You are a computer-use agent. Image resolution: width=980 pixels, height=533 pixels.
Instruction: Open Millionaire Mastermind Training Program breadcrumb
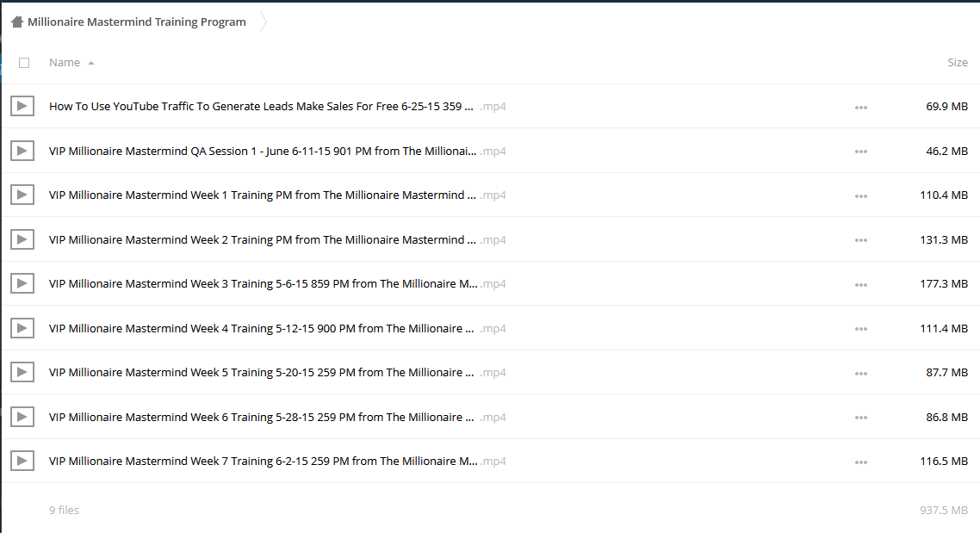[137, 22]
